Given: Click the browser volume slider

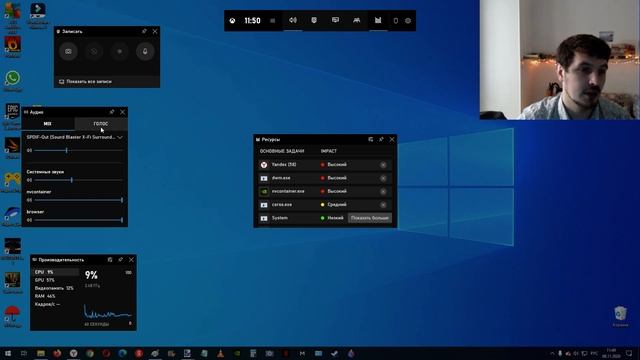Looking at the screenshot, I should point(78,220).
